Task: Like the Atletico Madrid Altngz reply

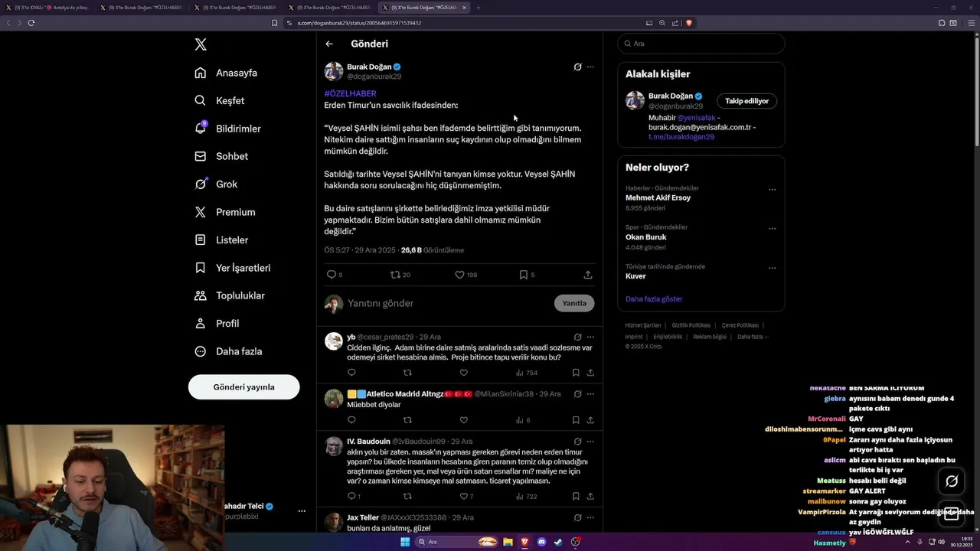Action: click(x=463, y=420)
